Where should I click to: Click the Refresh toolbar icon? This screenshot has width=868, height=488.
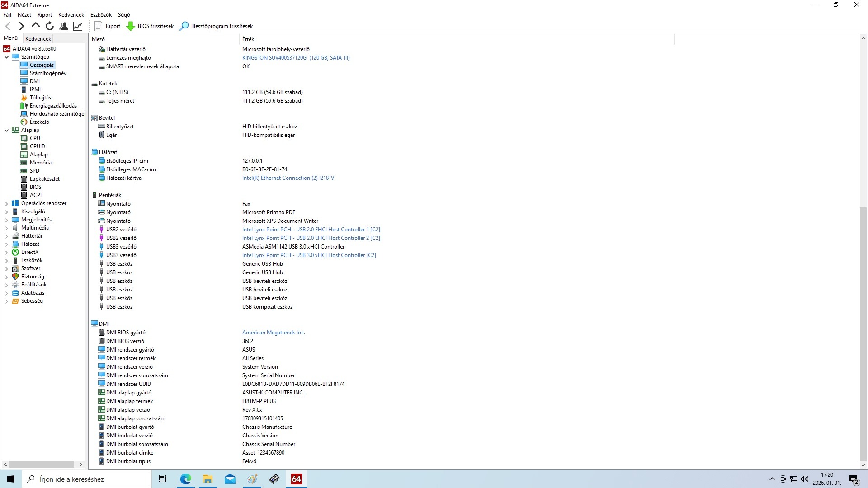click(x=50, y=26)
